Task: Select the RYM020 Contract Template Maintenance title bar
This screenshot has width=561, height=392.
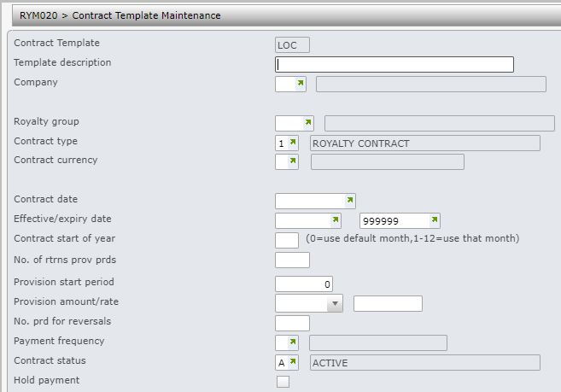Action: click(x=286, y=15)
